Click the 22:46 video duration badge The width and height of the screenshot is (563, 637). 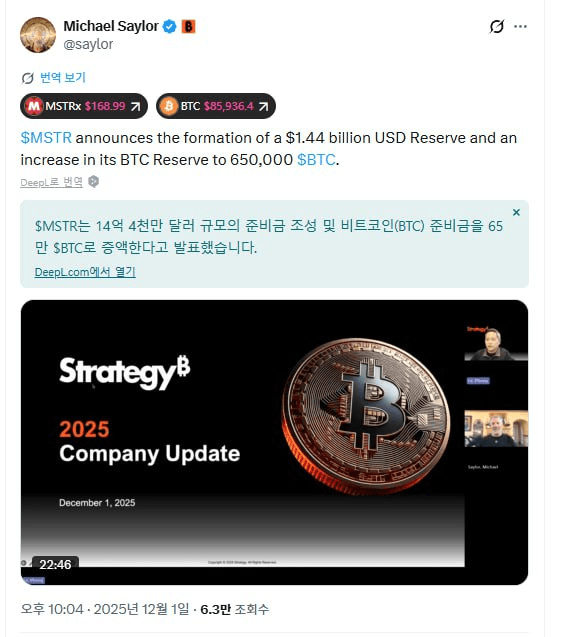tap(55, 564)
